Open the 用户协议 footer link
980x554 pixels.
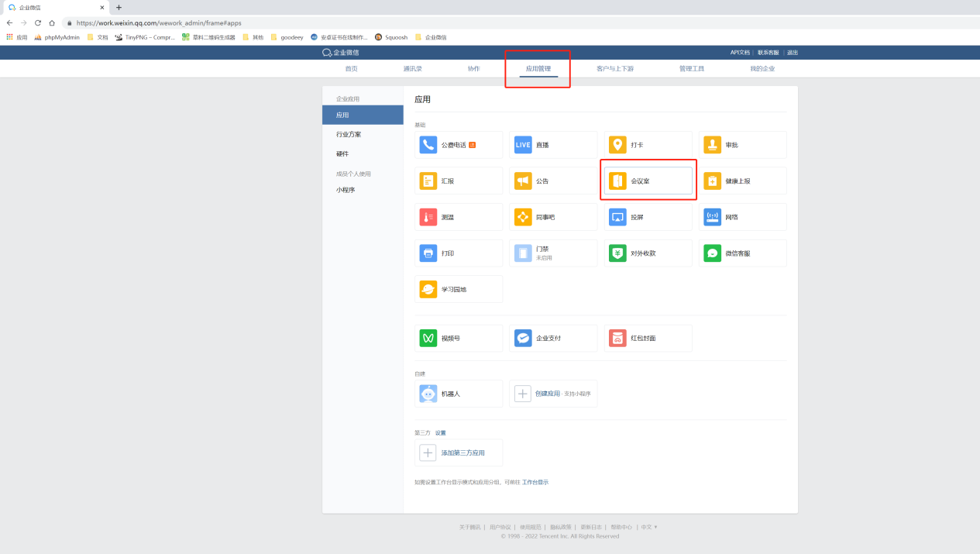(x=500, y=527)
